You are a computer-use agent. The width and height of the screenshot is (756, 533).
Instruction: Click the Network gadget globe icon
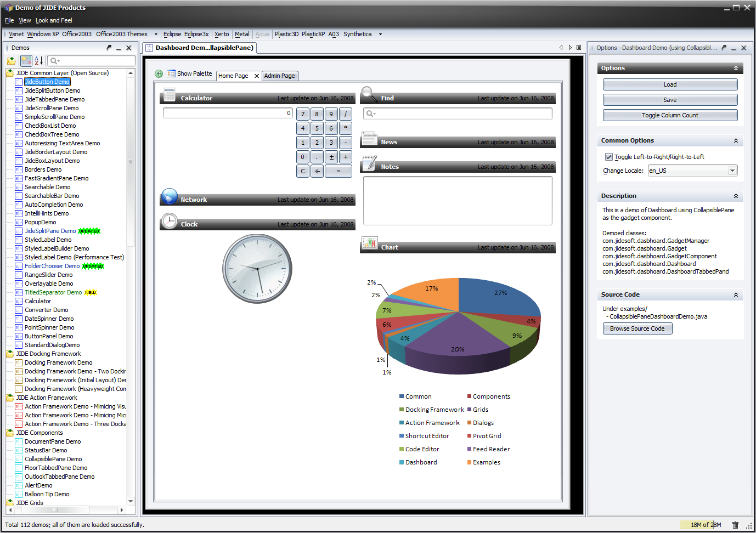click(170, 196)
